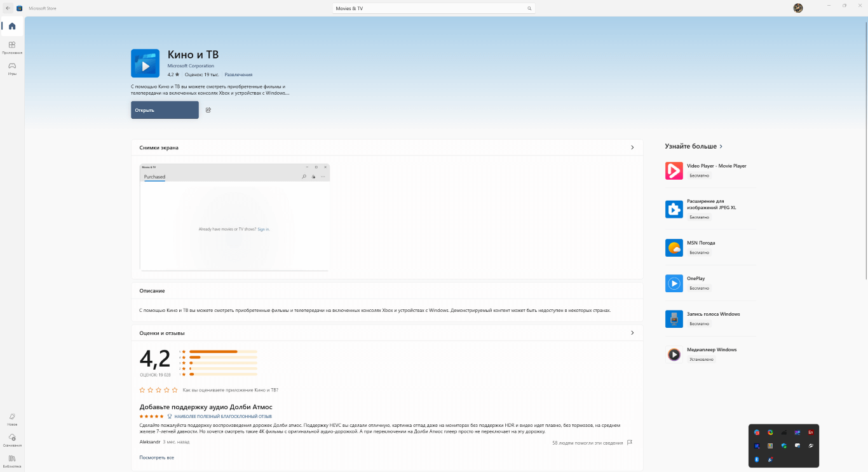Open the Приложения (Apps) section

coord(12,48)
